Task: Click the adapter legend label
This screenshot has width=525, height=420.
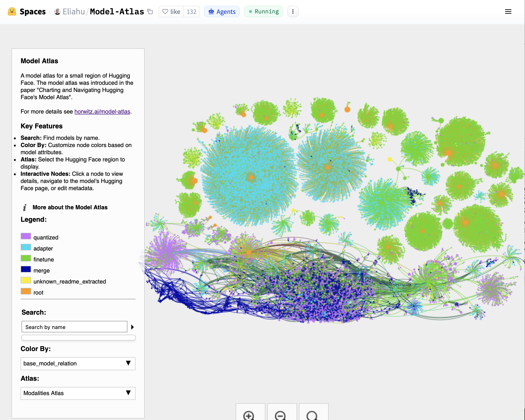Action: pos(43,248)
